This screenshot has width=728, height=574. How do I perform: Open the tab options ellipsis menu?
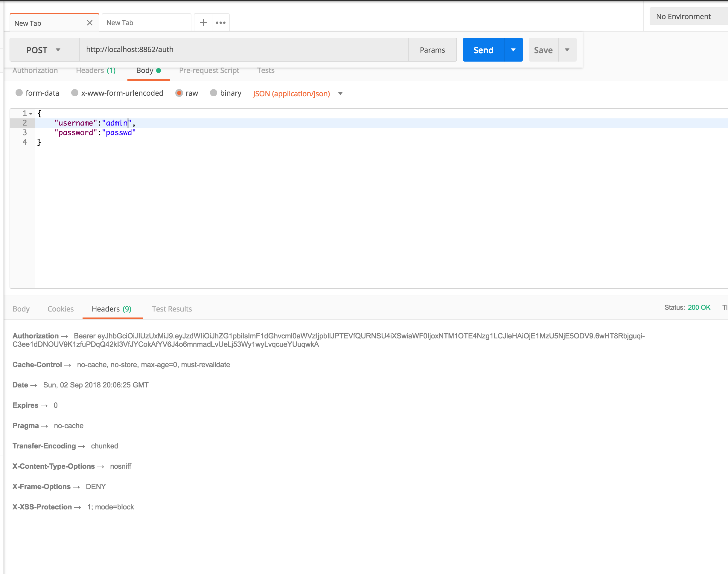point(221,23)
